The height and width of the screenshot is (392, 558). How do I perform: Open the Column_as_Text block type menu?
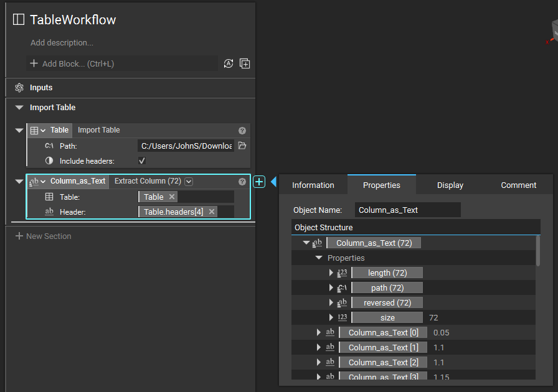[x=38, y=182]
